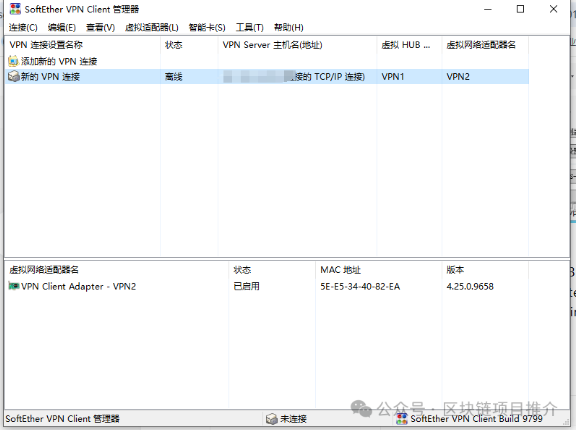This screenshot has width=578, height=430.
Task: Click the SoftEther app icon in title bar
Action: point(15,9)
